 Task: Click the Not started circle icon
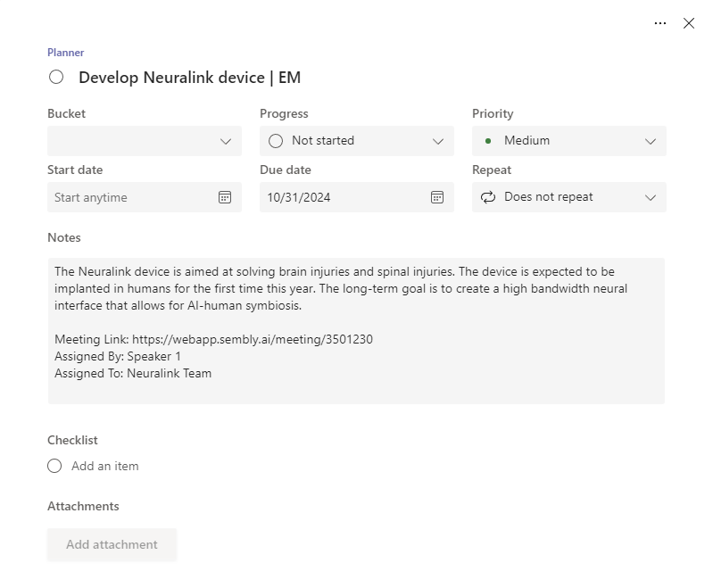click(276, 141)
